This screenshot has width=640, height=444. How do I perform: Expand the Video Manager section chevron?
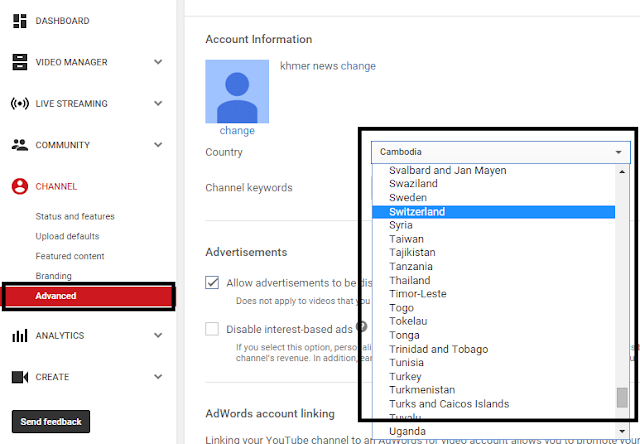pyautogui.click(x=158, y=62)
